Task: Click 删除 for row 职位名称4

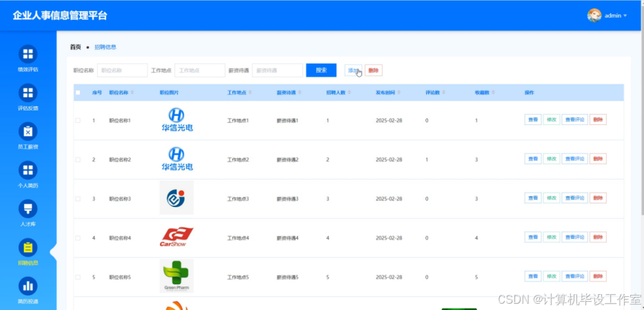Action: [x=598, y=238]
